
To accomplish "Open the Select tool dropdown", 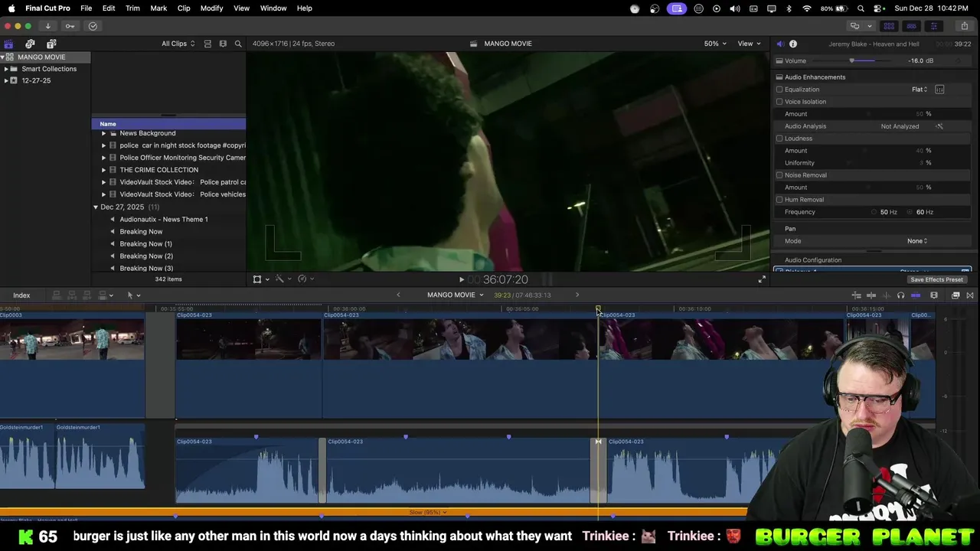I will [x=133, y=295].
